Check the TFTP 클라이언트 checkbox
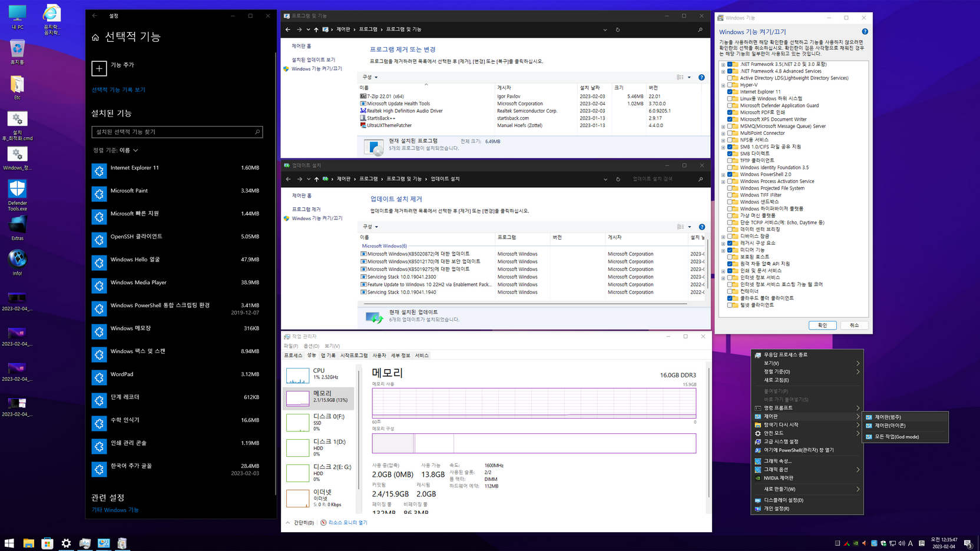The width and height of the screenshot is (980, 551). pos(730,161)
